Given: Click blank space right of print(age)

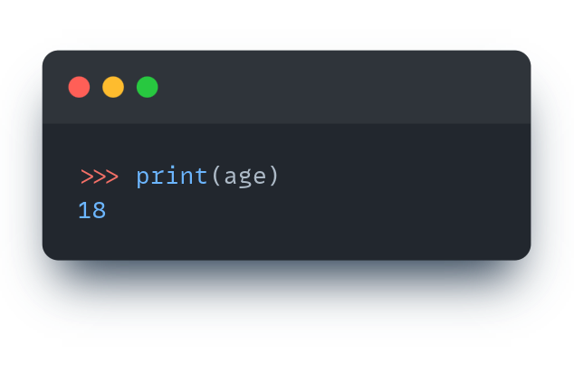Looking at the screenshot, I should (398, 177).
